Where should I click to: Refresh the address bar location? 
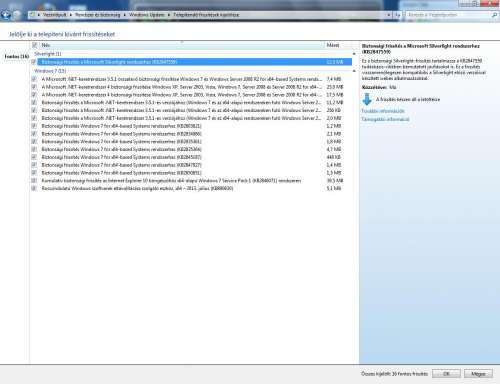click(398, 15)
